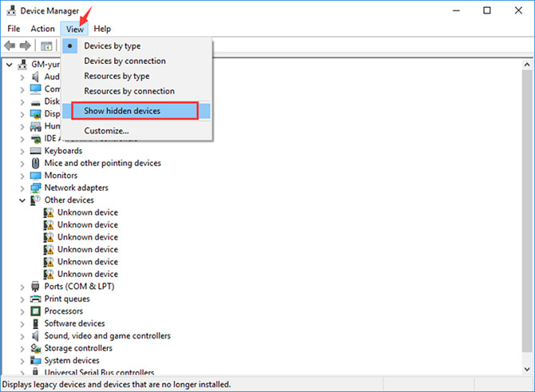Viewport: 535px width, 392px height.
Task: Click the Network adapters icon
Action: [x=35, y=188]
